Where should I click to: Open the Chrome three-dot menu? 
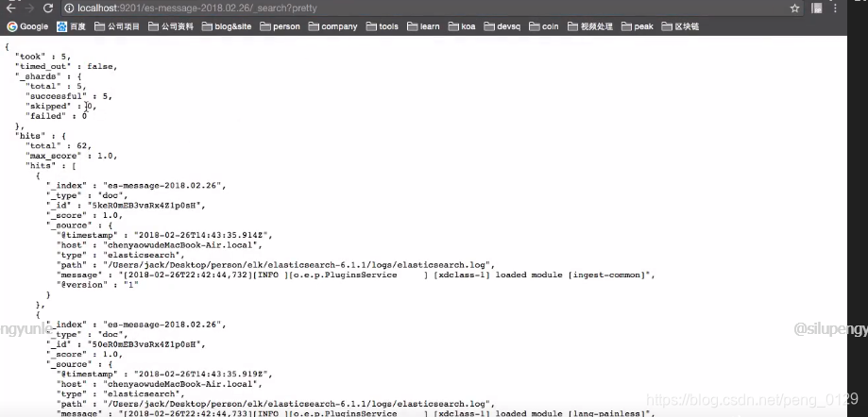pos(835,8)
